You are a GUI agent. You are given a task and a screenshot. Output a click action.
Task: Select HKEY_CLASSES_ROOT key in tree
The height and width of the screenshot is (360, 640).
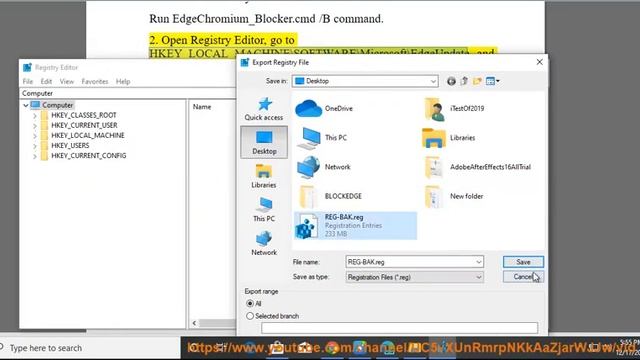(84, 116)
